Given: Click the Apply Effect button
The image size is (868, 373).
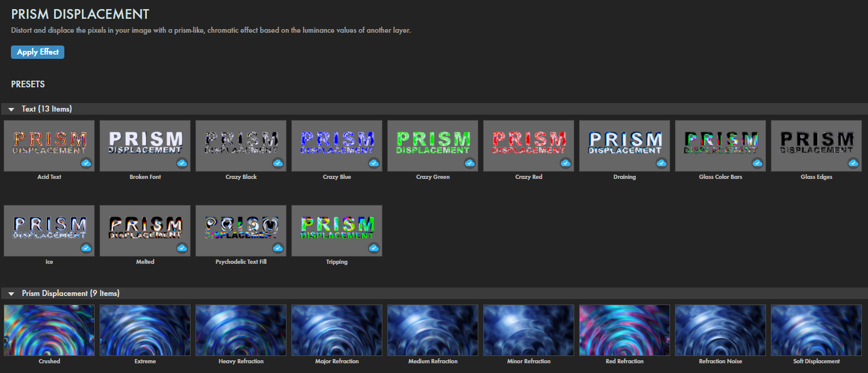Looking at the screenshot, I should tap(38, 52).
